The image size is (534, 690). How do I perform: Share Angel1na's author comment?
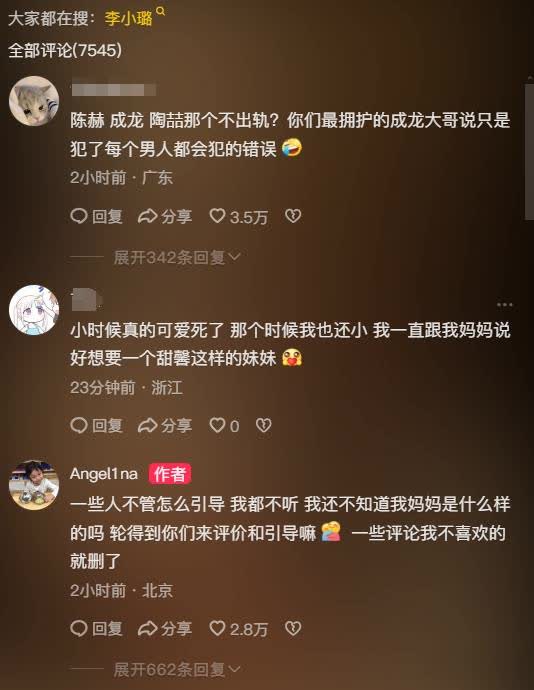point(165,628)
